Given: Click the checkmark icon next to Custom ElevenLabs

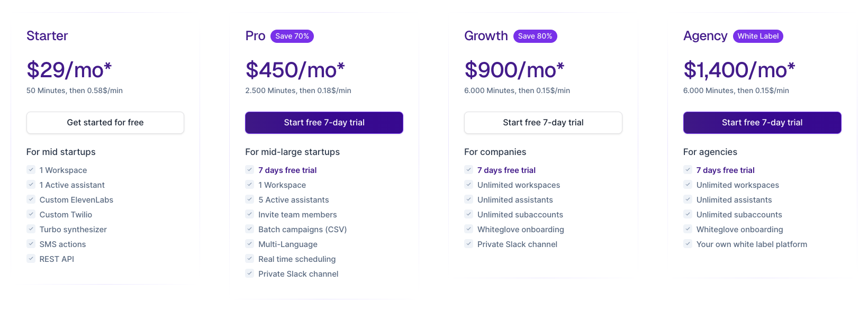Looking at the screenshot, I should click(x=31, y=199).
